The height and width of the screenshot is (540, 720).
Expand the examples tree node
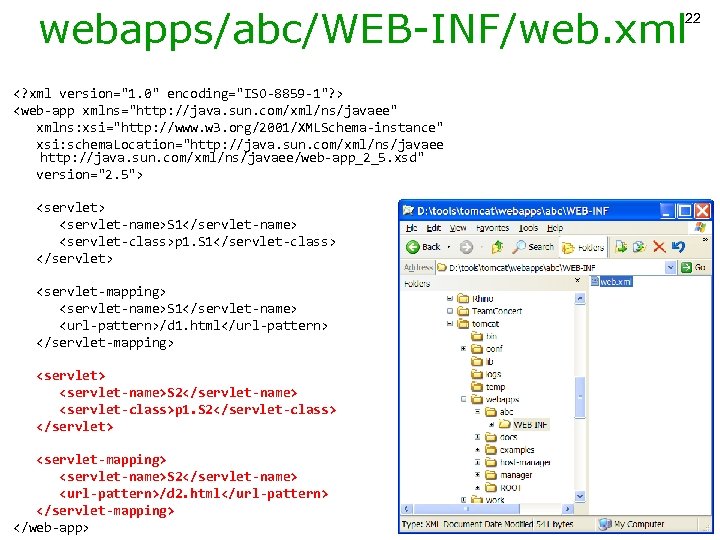click(478, 450)
